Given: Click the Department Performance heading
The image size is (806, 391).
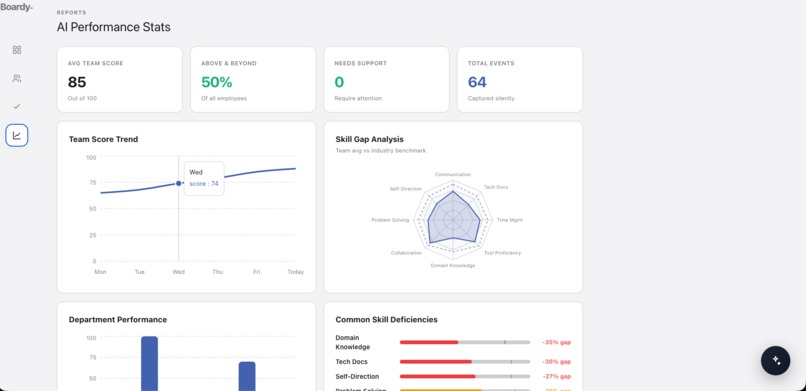Looking at the screenshot, I should [x=118, y=320].
